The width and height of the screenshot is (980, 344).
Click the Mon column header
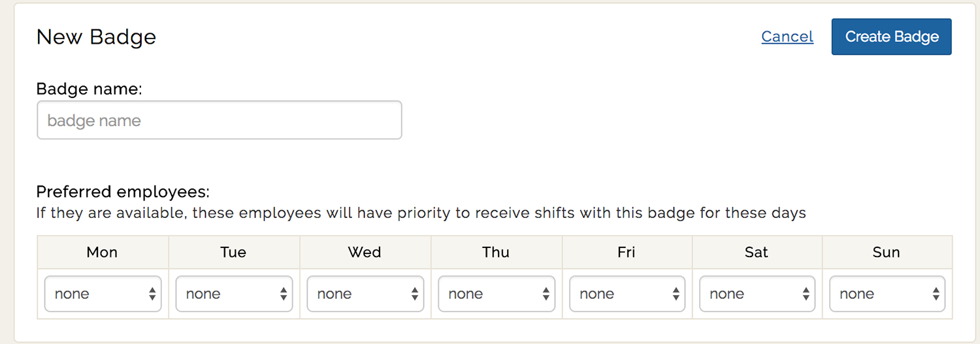(x=102, y=253)
